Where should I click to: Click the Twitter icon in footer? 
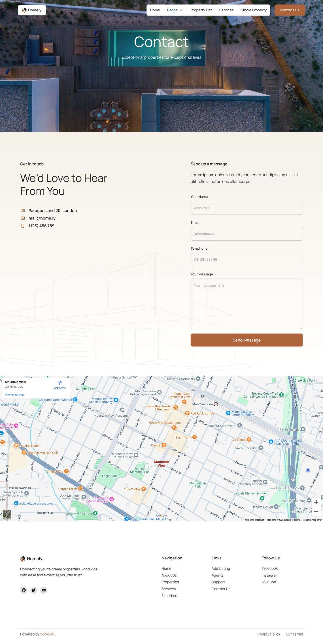(x=34, y=590)
